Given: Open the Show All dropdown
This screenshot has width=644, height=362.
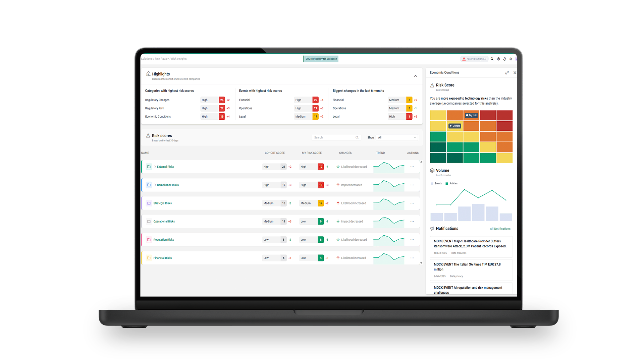Looking at the screenshot, I should pyautogui.click(x=397, y=138).
